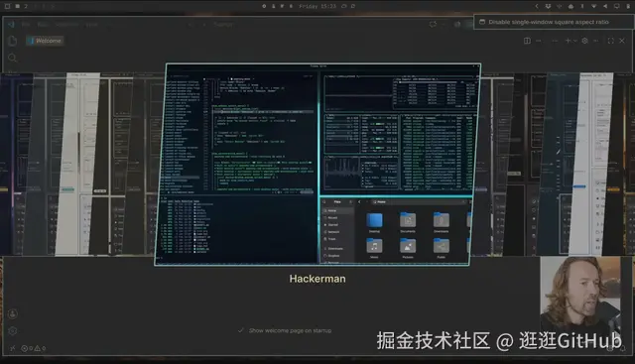The image size is (635, 364).
Task: Switch to the Welcome tab
Action: coord(45,41)
